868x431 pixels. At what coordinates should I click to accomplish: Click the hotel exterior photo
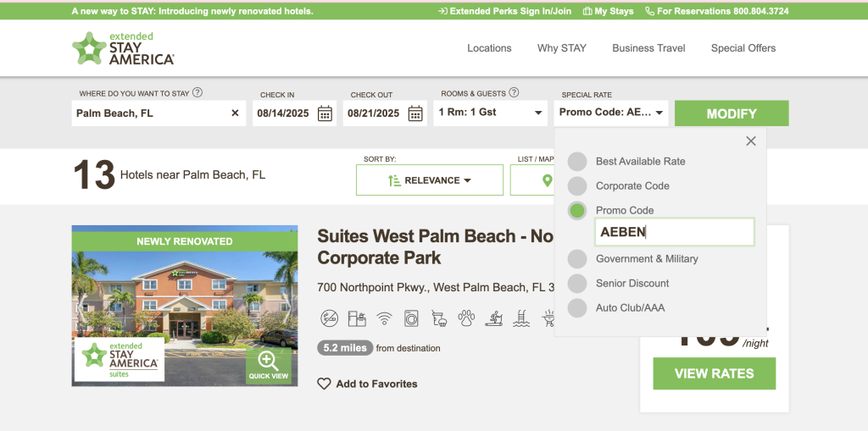click(x=185, y=306)
